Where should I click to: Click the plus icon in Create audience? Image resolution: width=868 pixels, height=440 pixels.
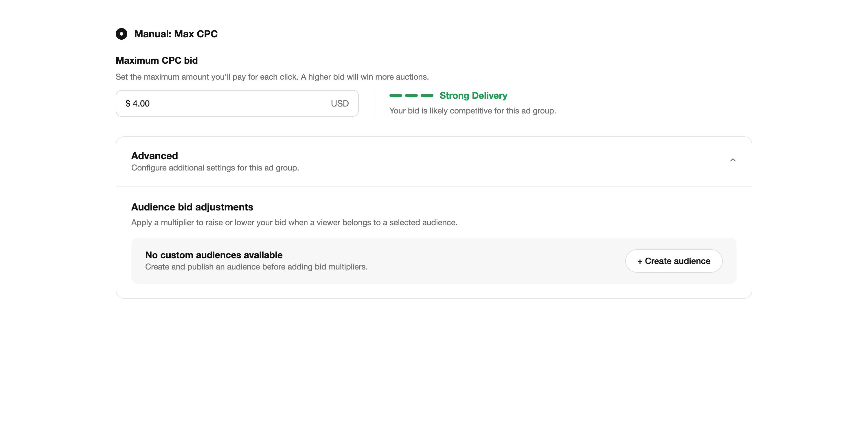point(639,261)
